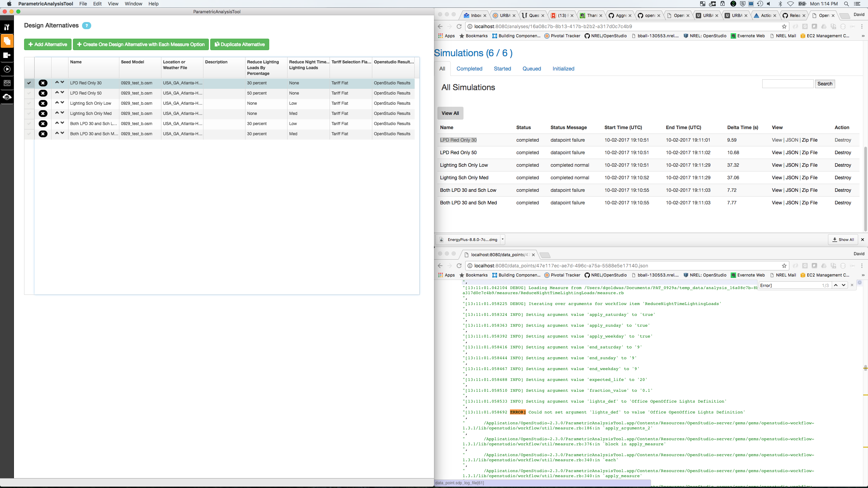Viewport: 868px width, 488px height.
Task: Open the Measures tools sidebar icon
Action: [7, 27]
